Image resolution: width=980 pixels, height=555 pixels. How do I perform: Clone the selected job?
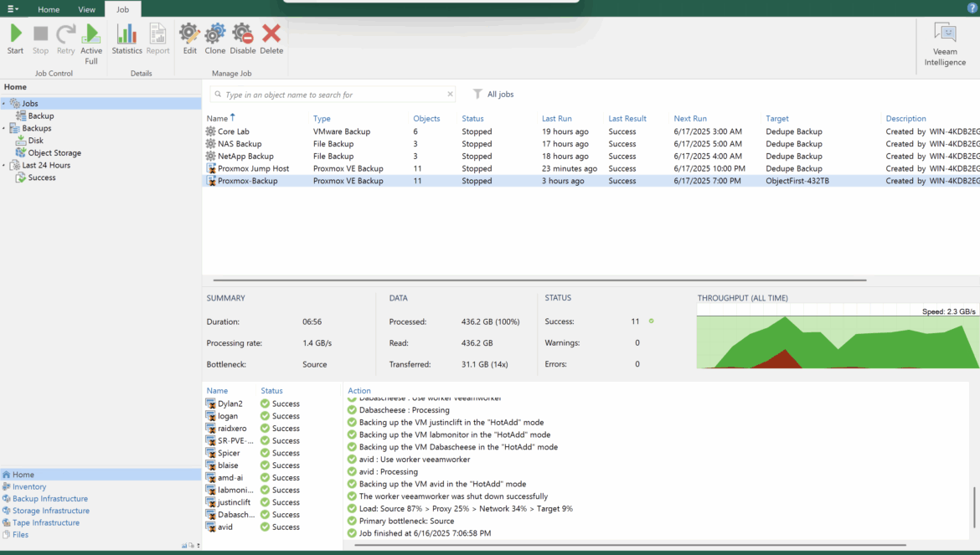[215, 39]
